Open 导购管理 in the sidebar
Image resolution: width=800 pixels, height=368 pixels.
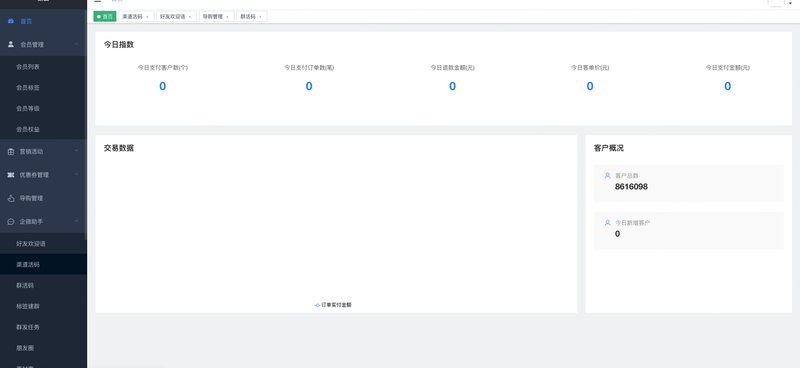click(43, 199)
